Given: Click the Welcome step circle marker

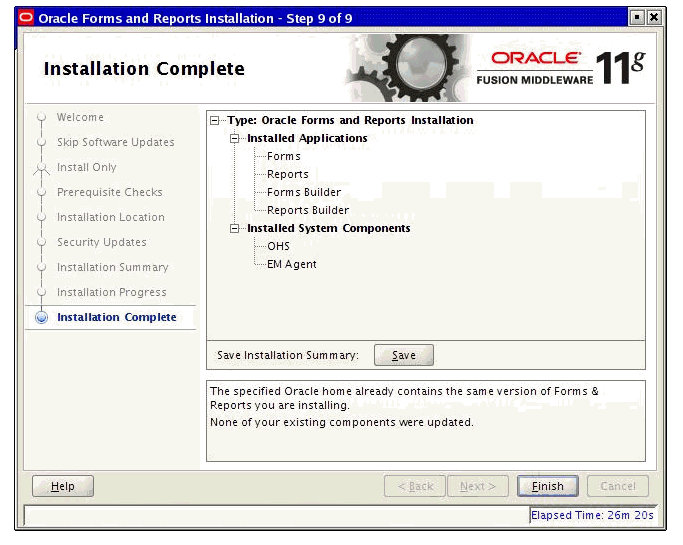Looking at the screenshot, I should 41,117.
